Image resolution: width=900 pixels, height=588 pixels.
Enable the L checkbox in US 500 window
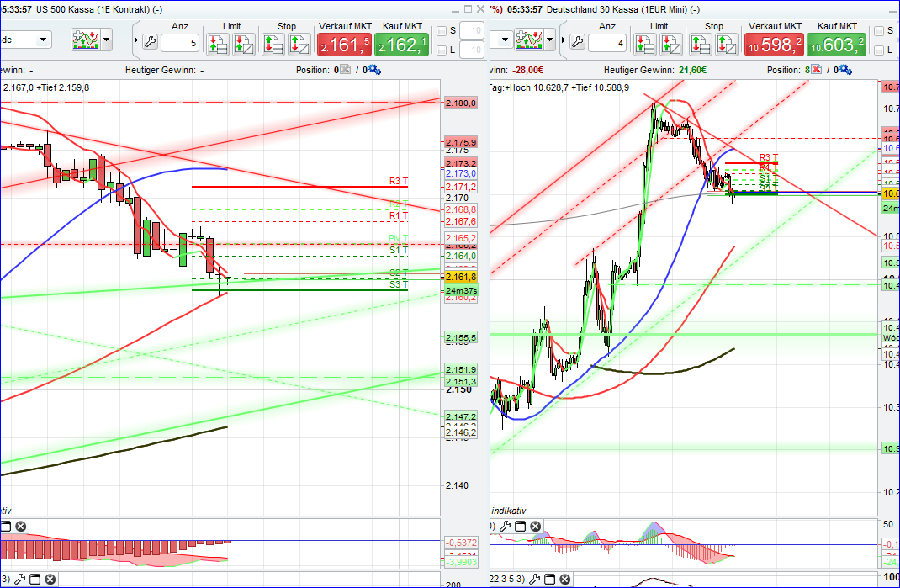pyautogui.click(x=442, y=50)
